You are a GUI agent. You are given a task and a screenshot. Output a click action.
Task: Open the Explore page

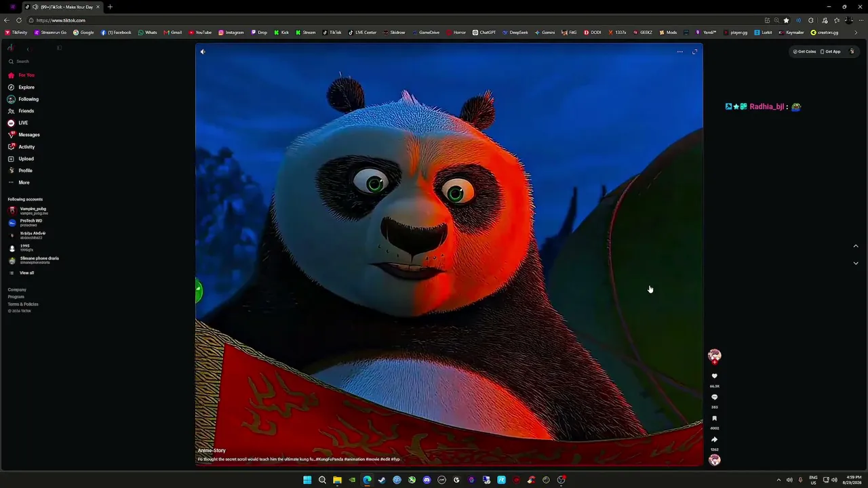click(x=21, y=87)
